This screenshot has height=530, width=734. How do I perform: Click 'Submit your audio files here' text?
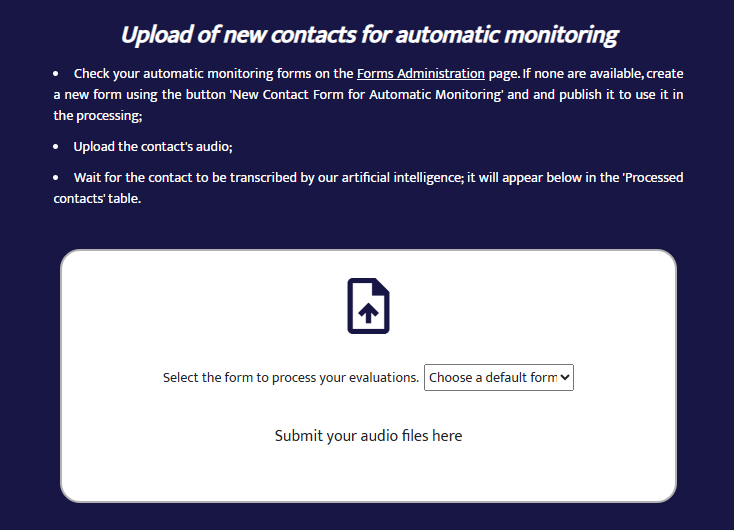[x=368, y=436]
